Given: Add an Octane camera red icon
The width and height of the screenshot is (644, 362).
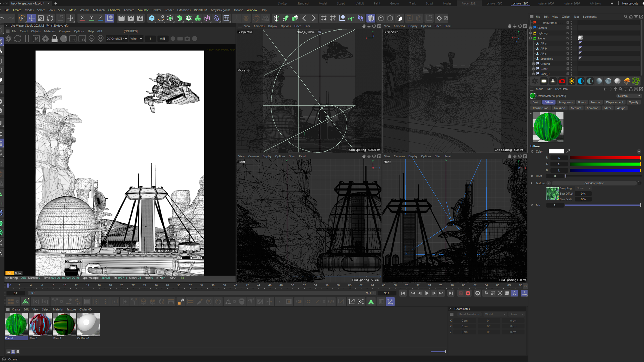Looking at the screenshot, I should 562,81.
